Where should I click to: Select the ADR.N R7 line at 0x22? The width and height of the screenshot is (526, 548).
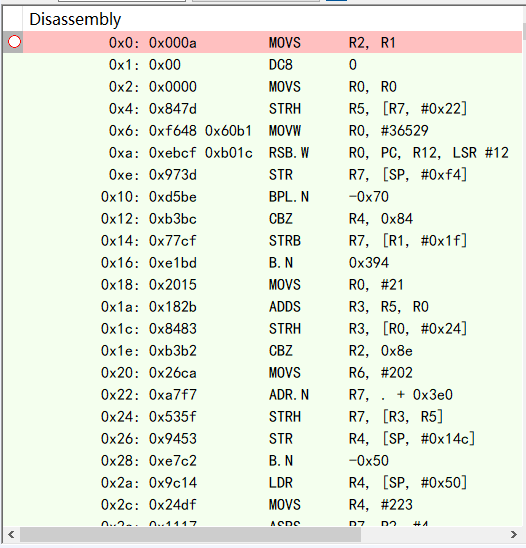tap(272, 395)
